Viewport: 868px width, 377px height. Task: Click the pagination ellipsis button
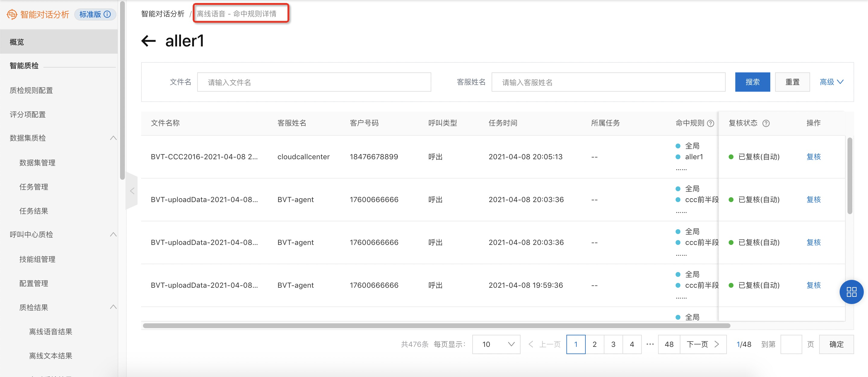point(650,344)
